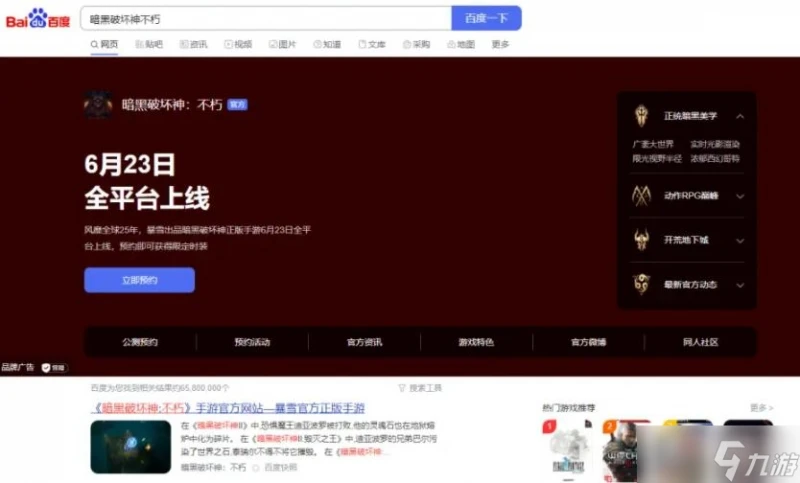Open 官方微博 in the banner navigation
Screen dimensions: 800x483
coord(588,342)
